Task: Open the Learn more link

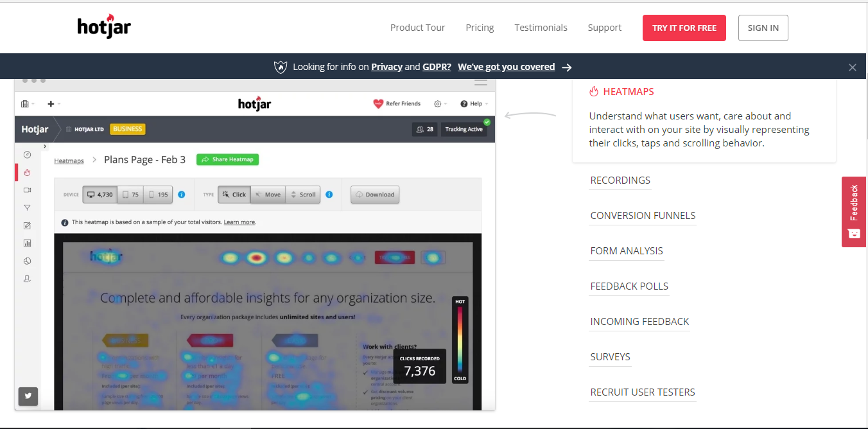Action: coord(239,222)
